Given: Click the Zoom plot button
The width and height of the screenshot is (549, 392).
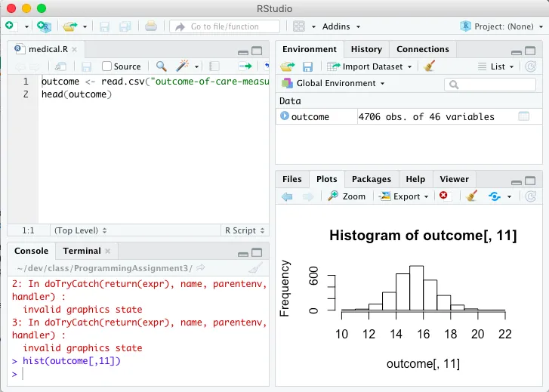Looking at the screenshot, I should click(x=347, y=196).
